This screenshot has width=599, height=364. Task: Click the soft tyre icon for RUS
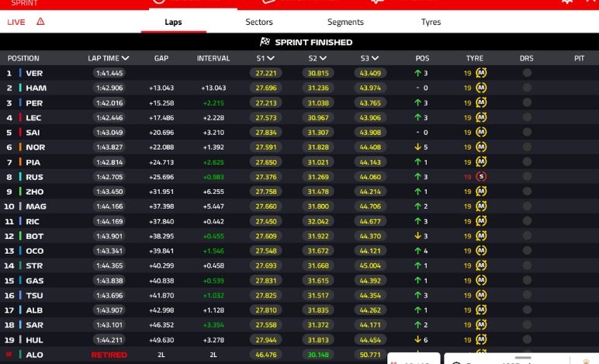point(481,177)
